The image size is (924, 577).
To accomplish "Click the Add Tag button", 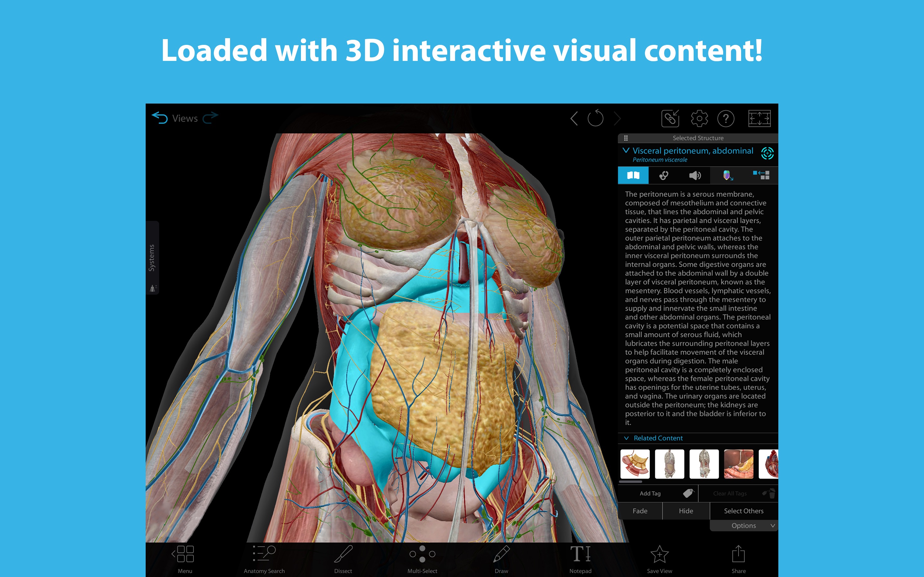I will tap(658, 493).
